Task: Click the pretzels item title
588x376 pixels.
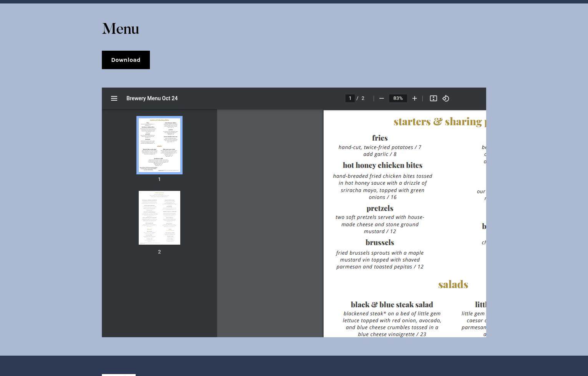Action: point(380,208)
